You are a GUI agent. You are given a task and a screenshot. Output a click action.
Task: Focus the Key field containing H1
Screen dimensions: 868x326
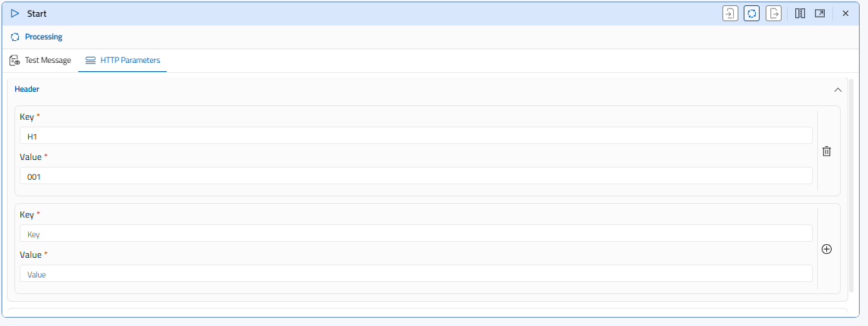click(415, 136)
